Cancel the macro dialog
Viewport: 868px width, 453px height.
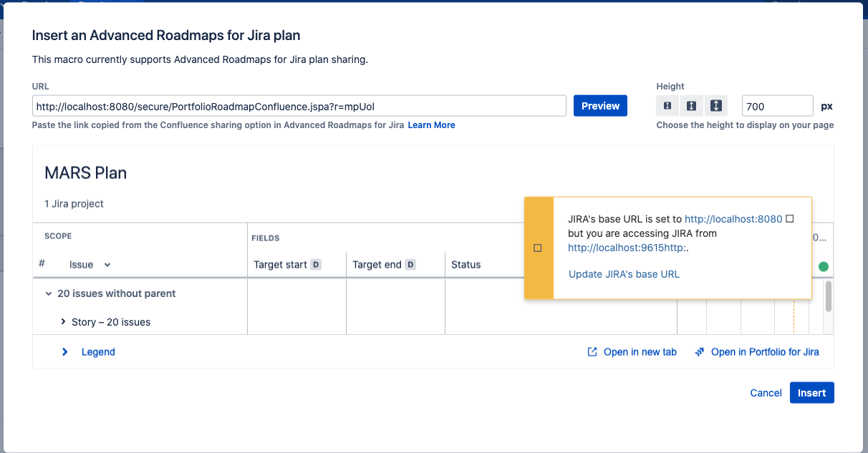coord(766,393)
